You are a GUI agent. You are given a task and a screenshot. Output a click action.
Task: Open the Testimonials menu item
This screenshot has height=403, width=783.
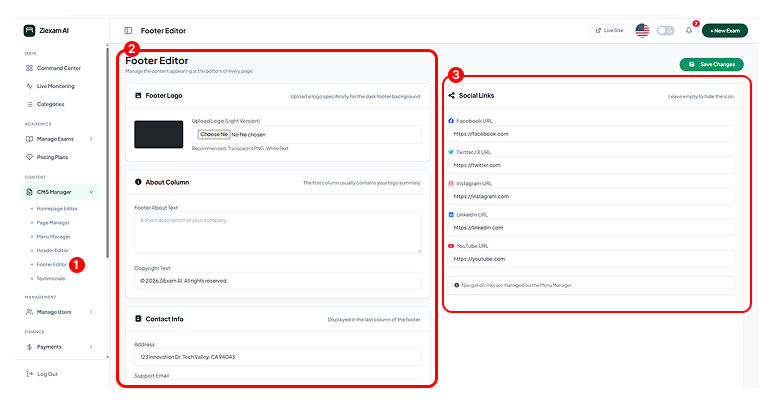(51, 278)
